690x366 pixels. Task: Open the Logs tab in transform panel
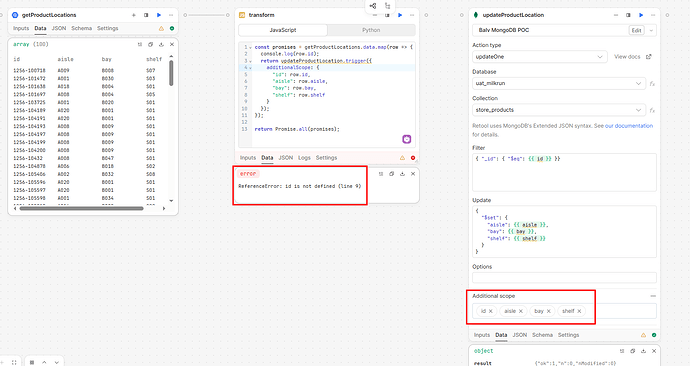pos(304,157)
